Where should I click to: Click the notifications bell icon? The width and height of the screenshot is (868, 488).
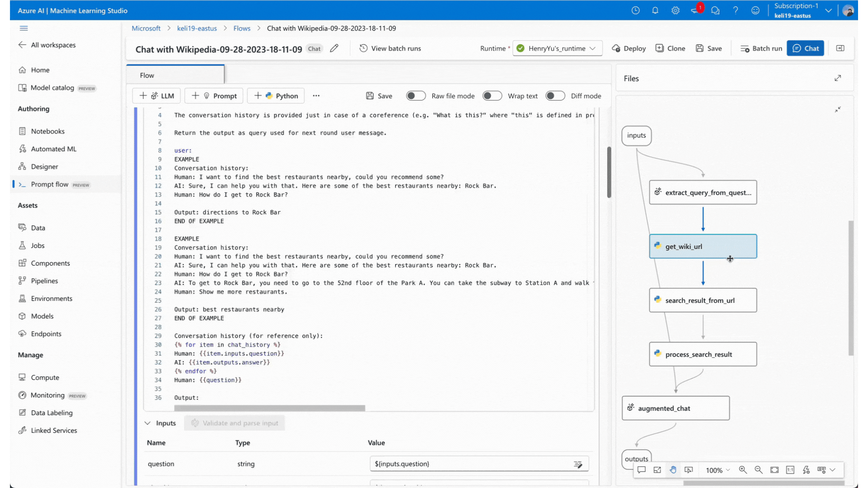pyautogui.click(x=655, y=10)
